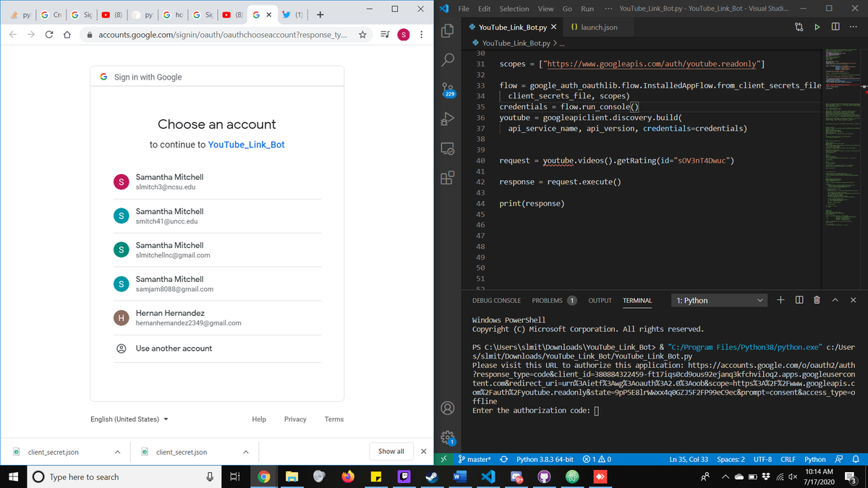Switch to the DEBUG CONSOLE panel tab
The width and height of the screenshot is (868, 488).
496,300
